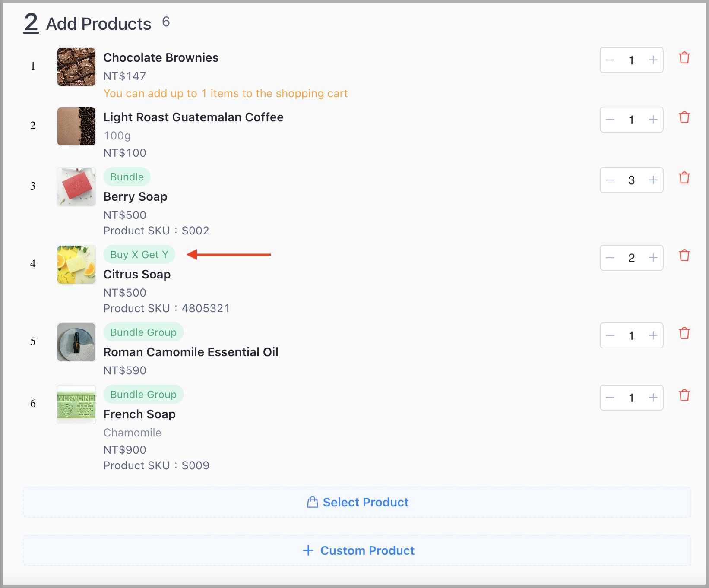The width and height of the screenshot is (709, 588).
Task: Delete the Citrus Soap row
Action: coord(684,256)
